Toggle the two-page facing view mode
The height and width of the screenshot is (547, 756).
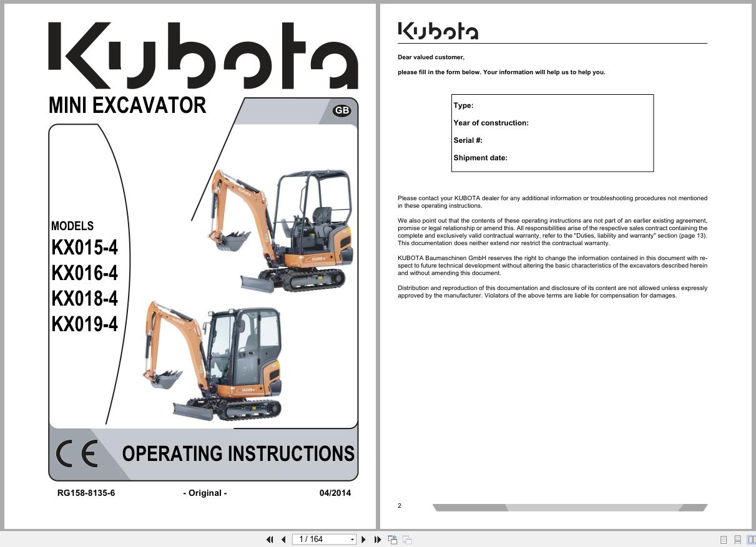point(752,539)
